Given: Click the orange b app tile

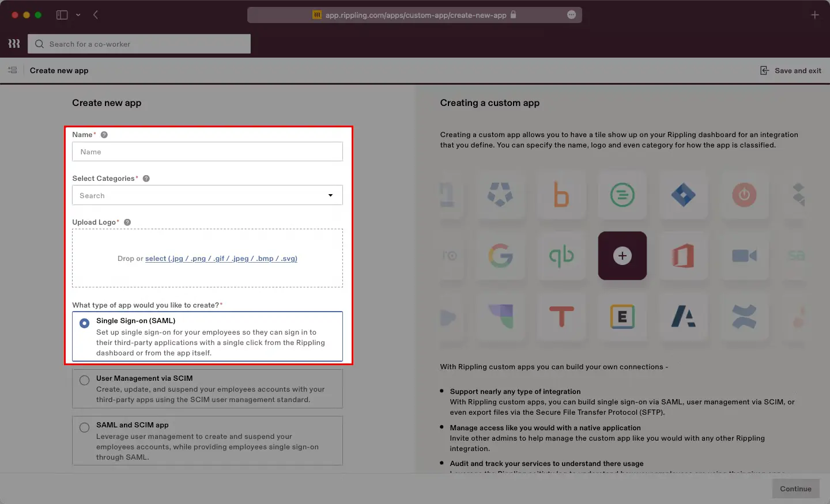Looking at the screenshot, I should click(561, 195).
